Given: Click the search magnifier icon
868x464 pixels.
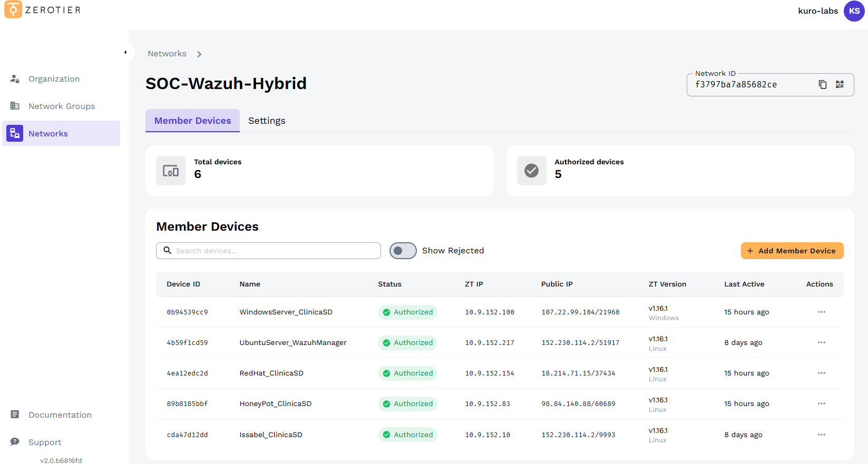Looking at the screenshot, I should coord(167,251).
